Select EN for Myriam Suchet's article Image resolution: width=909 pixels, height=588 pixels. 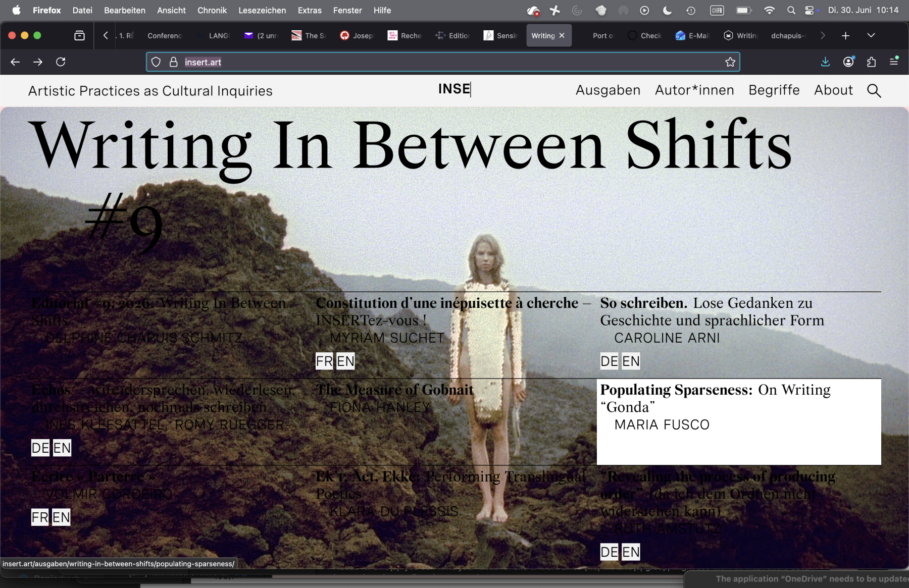(x=346, y=361)
